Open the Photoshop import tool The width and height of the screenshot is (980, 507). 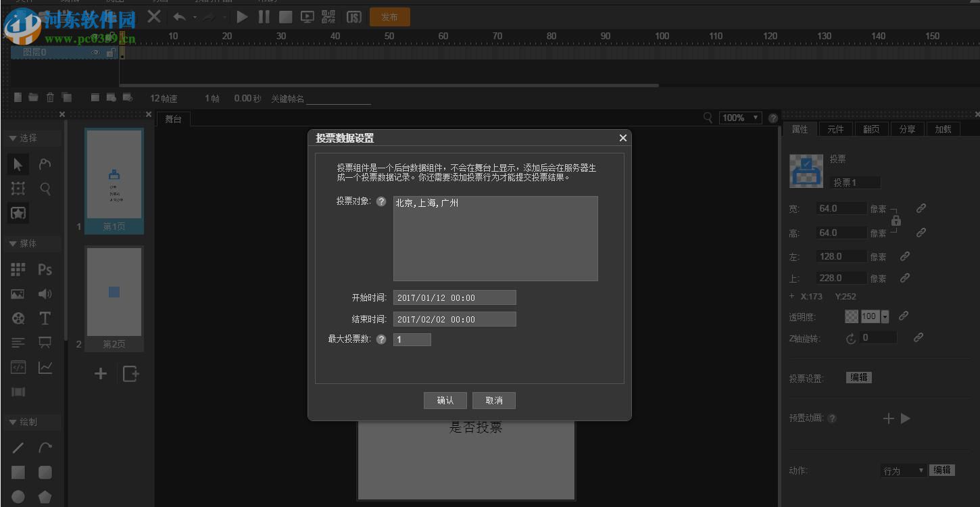(x=45, y=269)
